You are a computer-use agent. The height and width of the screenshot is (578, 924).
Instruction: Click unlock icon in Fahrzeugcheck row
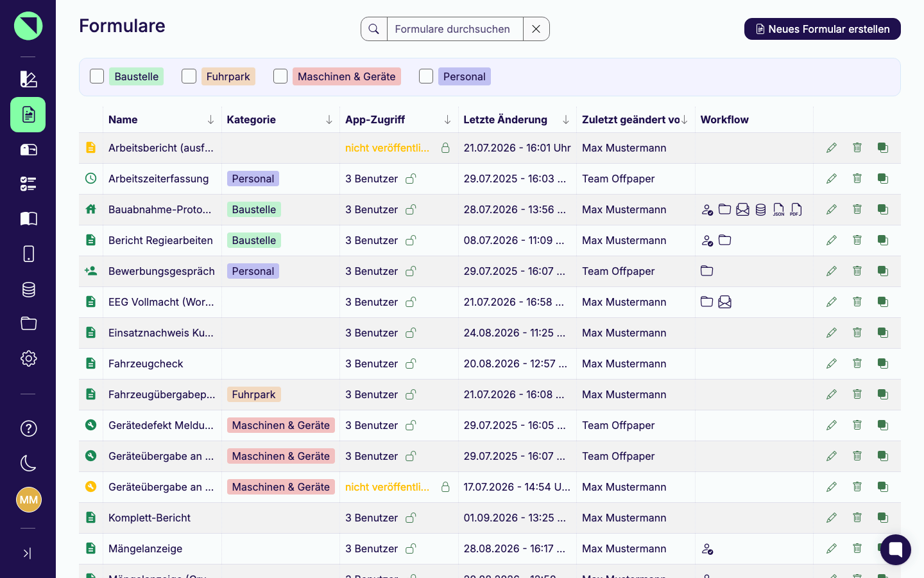[411, 363]
